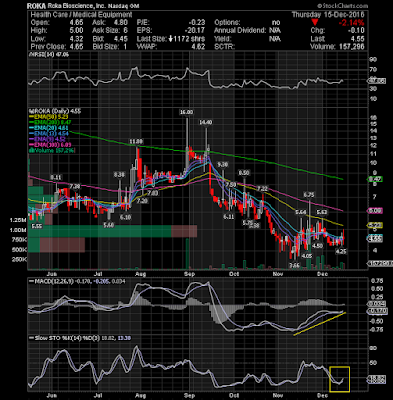Click the Last Size down-arrow icon

pos(170,39)
